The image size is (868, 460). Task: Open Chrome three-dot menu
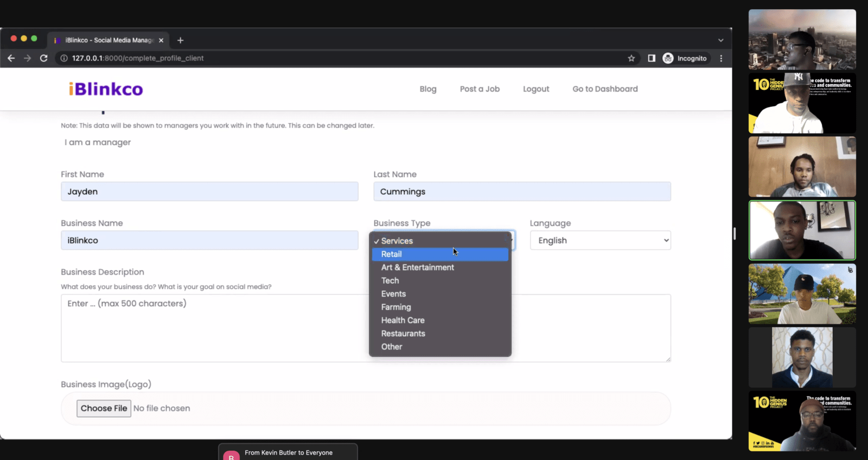tap(721, 58)
